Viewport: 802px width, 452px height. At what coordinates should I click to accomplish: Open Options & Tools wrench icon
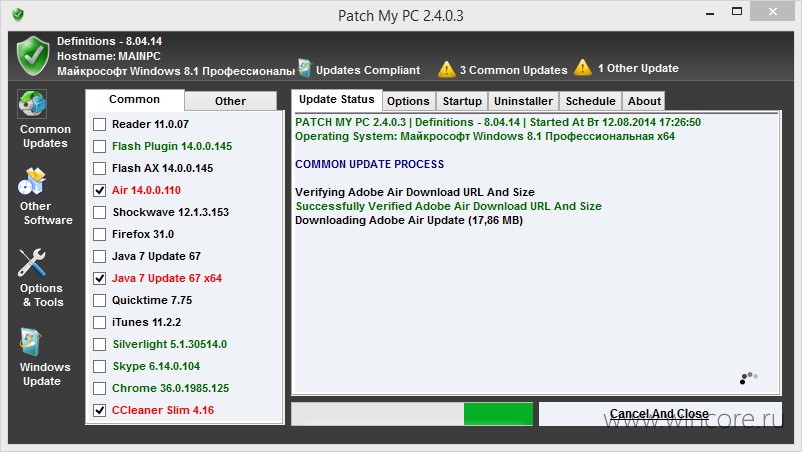[32, 263]
